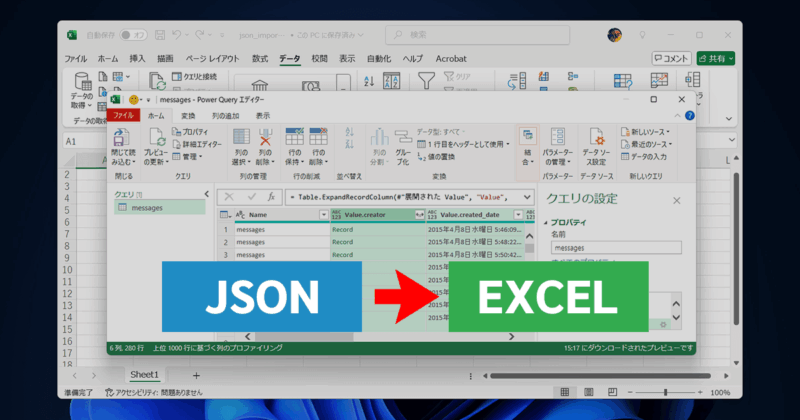Click the Excel user account avatar
The image size is (800, 420).
(x=615, y=35)
